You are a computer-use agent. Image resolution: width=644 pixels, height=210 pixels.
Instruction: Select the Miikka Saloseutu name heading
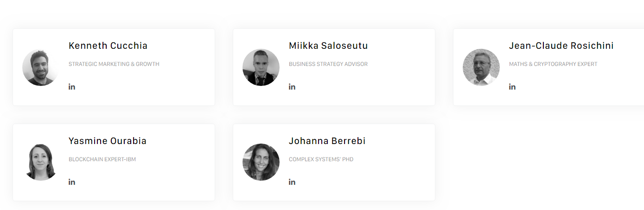coord(328,46)
